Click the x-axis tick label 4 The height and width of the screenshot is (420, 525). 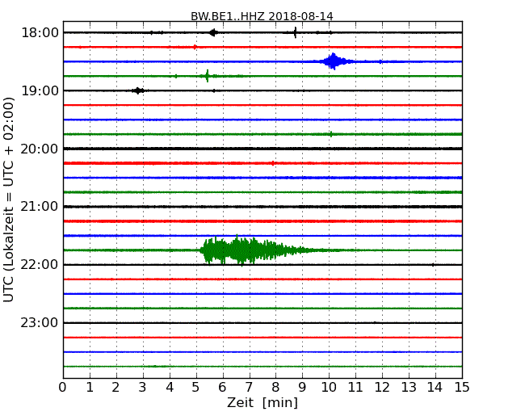click(170, 388)
